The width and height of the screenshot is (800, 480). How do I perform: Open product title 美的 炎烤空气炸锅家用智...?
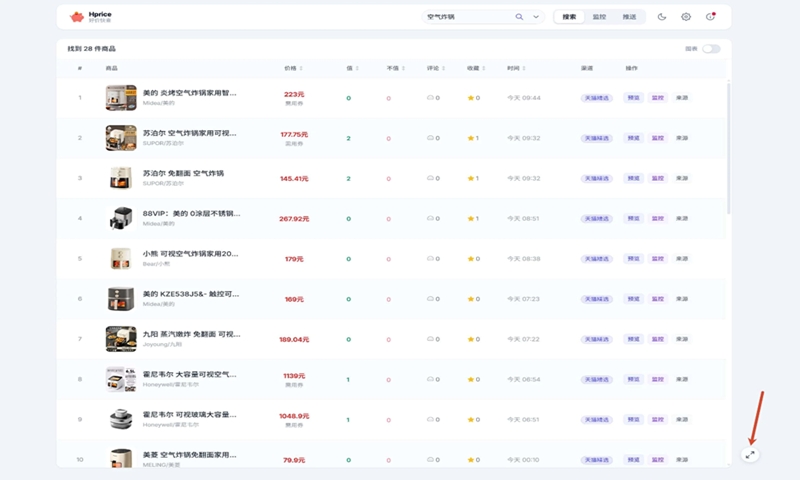coord(189,93)
